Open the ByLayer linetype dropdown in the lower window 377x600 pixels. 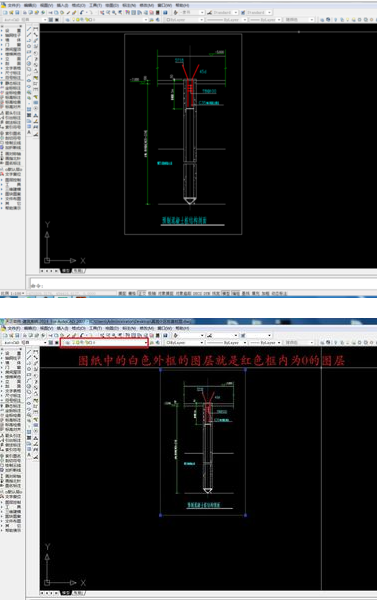pyautogui.click(x=227, y=342)
